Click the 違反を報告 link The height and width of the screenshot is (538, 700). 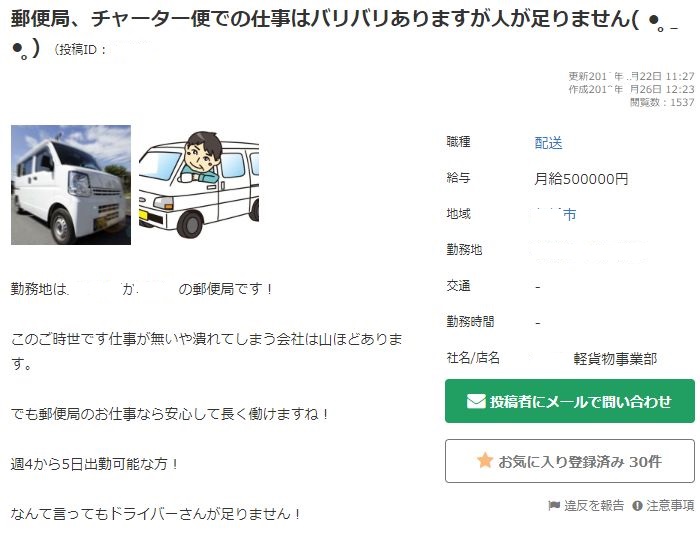594,505
